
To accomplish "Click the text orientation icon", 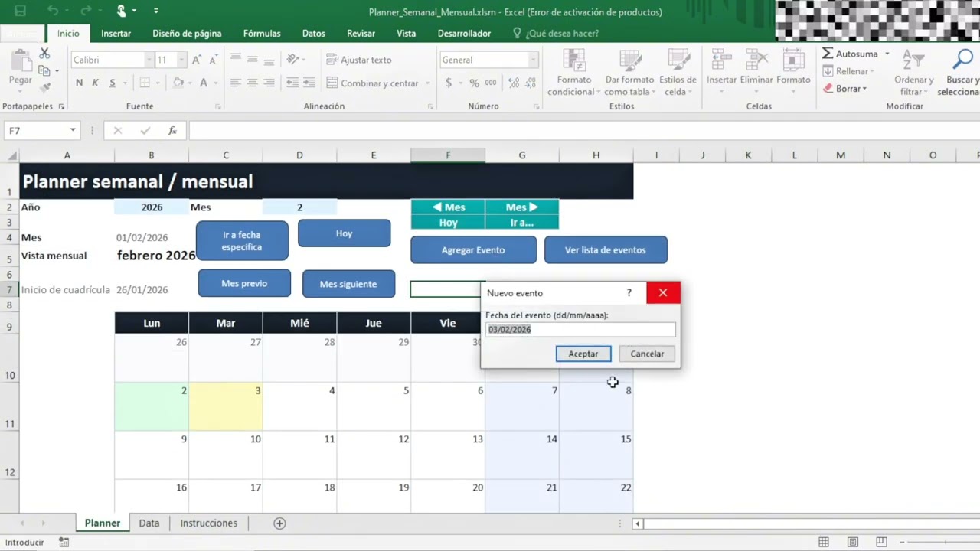I will (292, 60).
